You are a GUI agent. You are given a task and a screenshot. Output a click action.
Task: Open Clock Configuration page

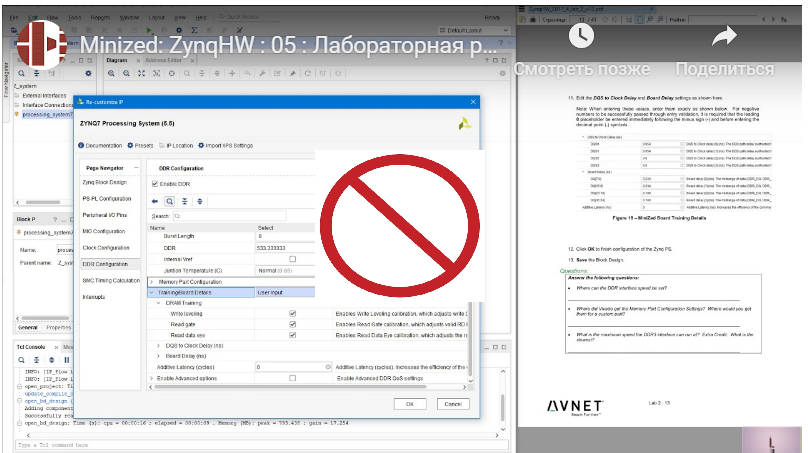coord(106,247)
